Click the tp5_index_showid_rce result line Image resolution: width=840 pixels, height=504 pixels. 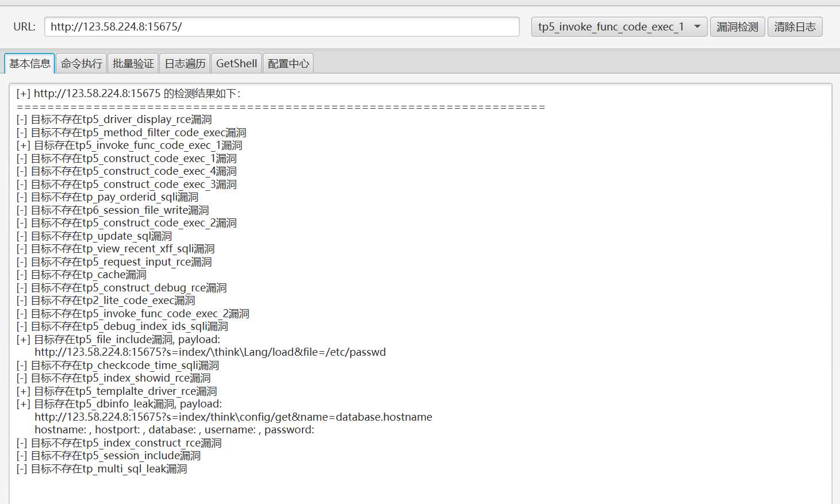click(114, 378)
